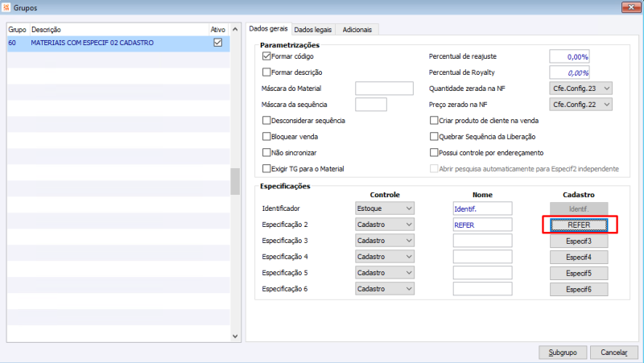Check the Bloquear venda option

[267, 136]
